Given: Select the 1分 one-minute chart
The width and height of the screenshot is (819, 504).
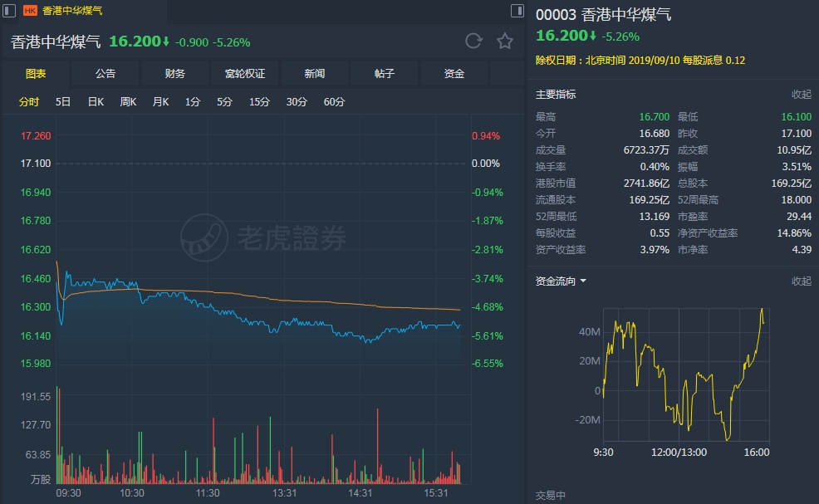Looking at the screenshot, I should pyautogui.click(x=192, y=102).
